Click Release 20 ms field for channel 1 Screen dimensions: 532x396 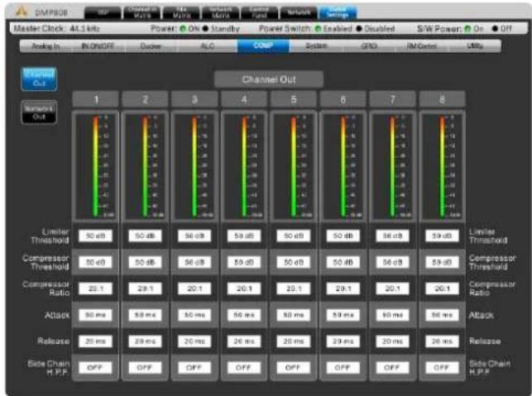(95, 341)
